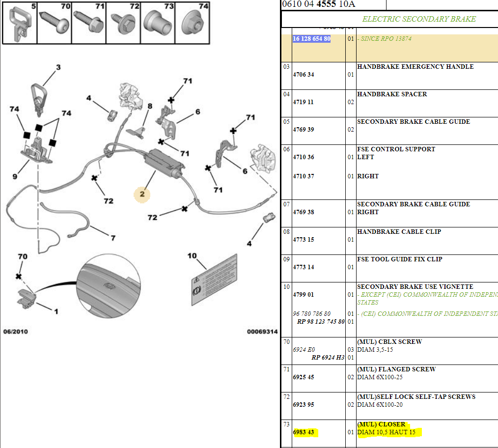This screenshot has height=448, width=498.
Task: Click the emergency handle drawing
Action: pos(39,100)
